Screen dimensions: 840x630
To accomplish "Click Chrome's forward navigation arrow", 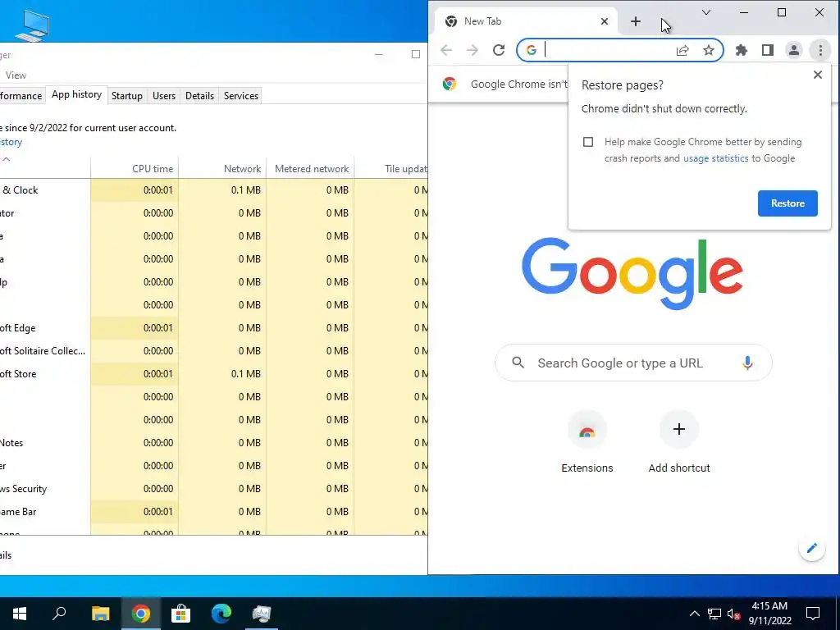I will (x=472, y=50).
